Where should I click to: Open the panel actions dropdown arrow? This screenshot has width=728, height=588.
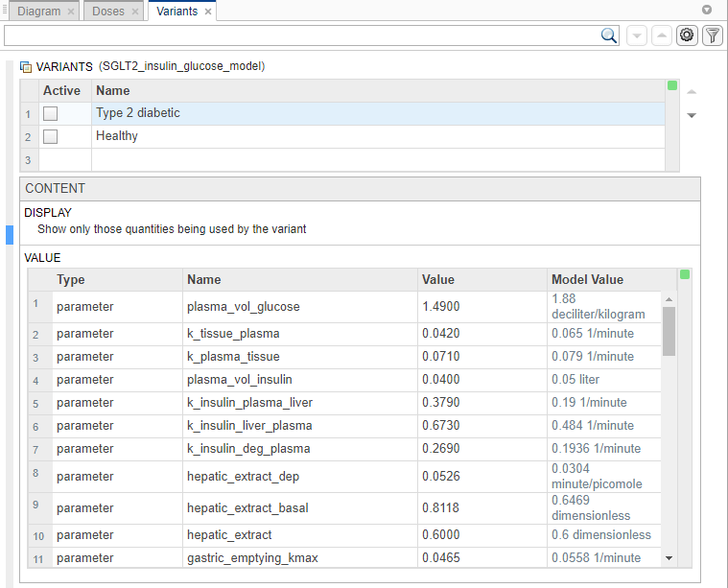[x=707, y=10]
